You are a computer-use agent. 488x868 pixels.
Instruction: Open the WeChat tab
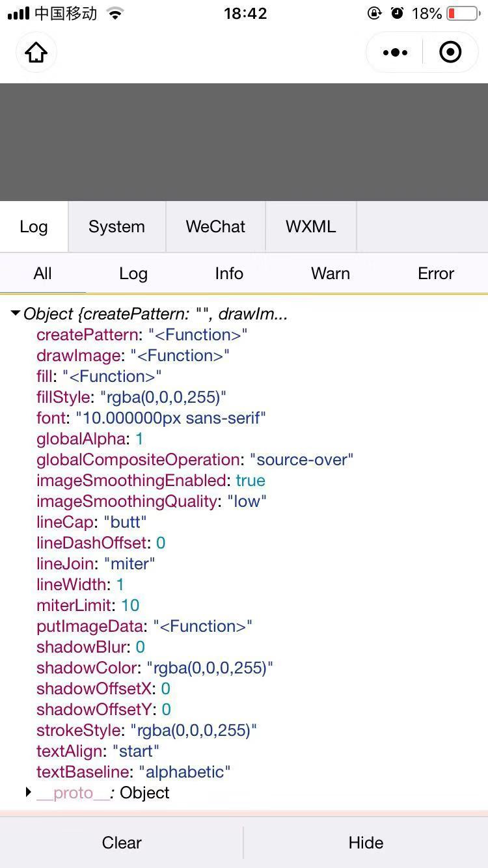pyautogui.click(x=215, y=226)
